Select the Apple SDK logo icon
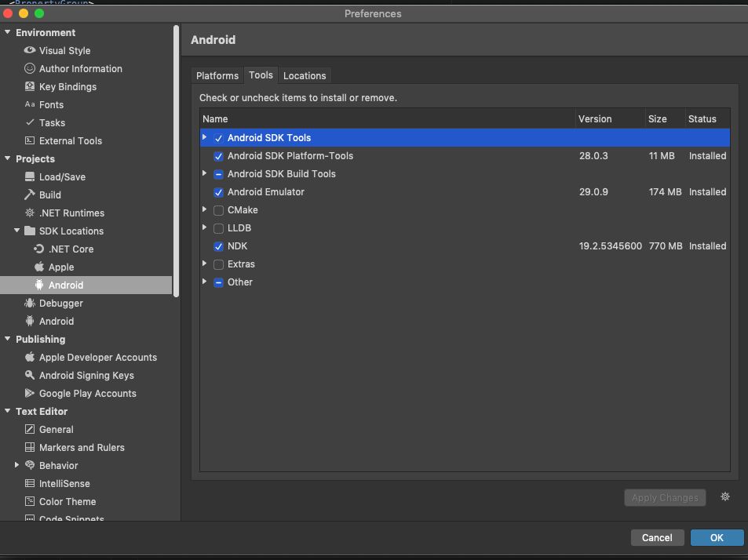 (39, 267)
